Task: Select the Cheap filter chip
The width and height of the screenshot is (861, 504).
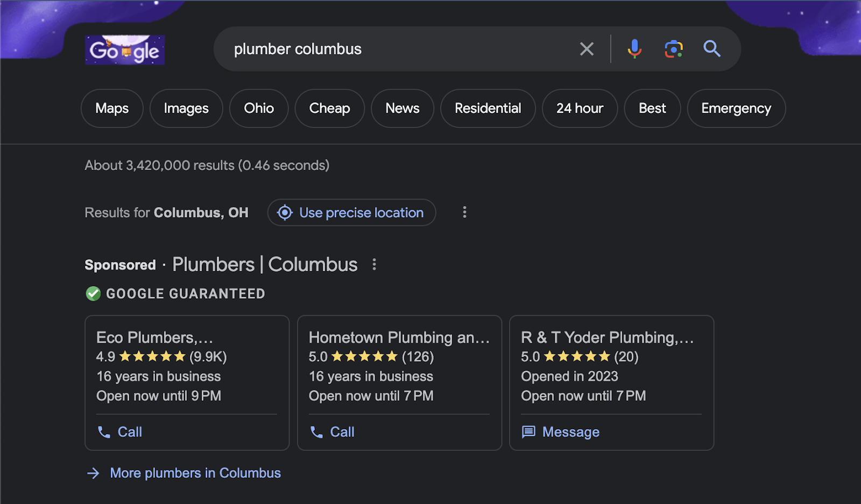Action: [x=329, y=108]
